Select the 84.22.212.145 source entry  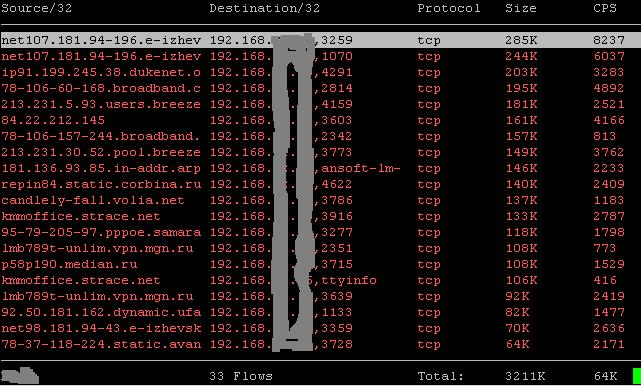pyautogui.click(x=53, y=120)
